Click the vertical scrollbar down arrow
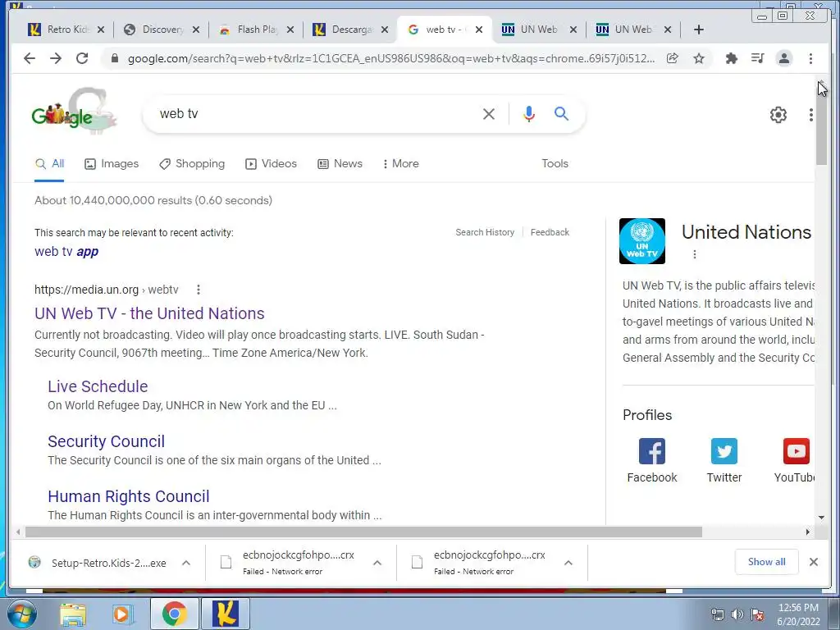 click(821, 518)
